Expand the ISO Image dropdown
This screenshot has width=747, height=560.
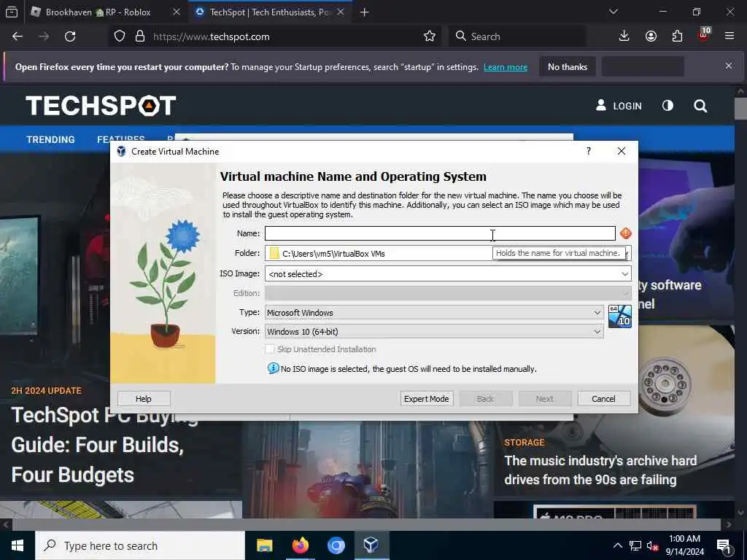[624, 274]
